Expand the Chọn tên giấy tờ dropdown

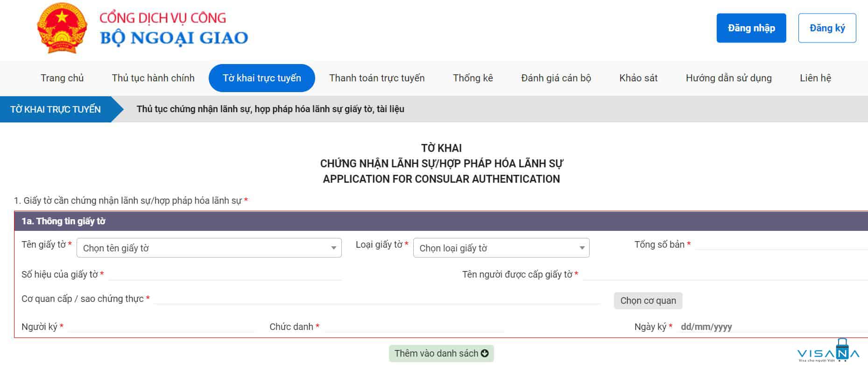(209, 248)
